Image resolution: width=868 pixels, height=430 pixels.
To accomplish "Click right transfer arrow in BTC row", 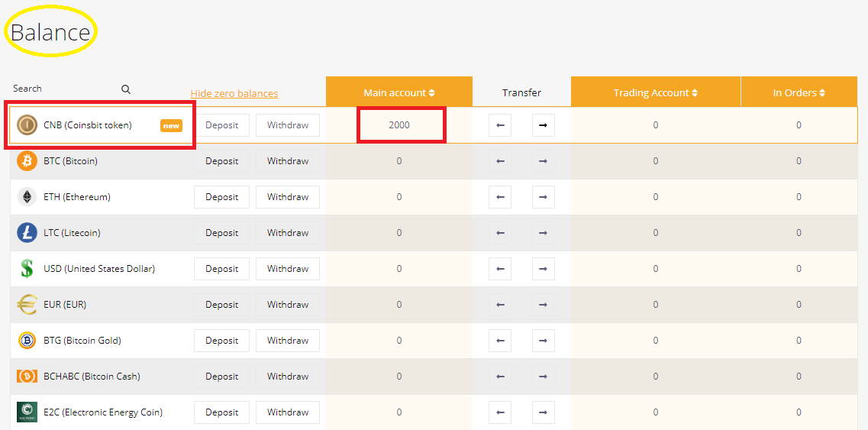I will tap(543, 161).
